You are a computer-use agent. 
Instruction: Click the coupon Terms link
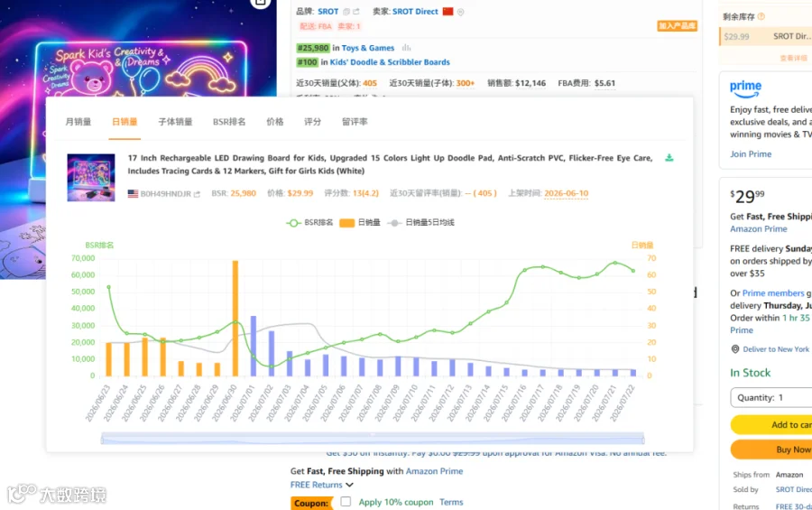point(451,502)
